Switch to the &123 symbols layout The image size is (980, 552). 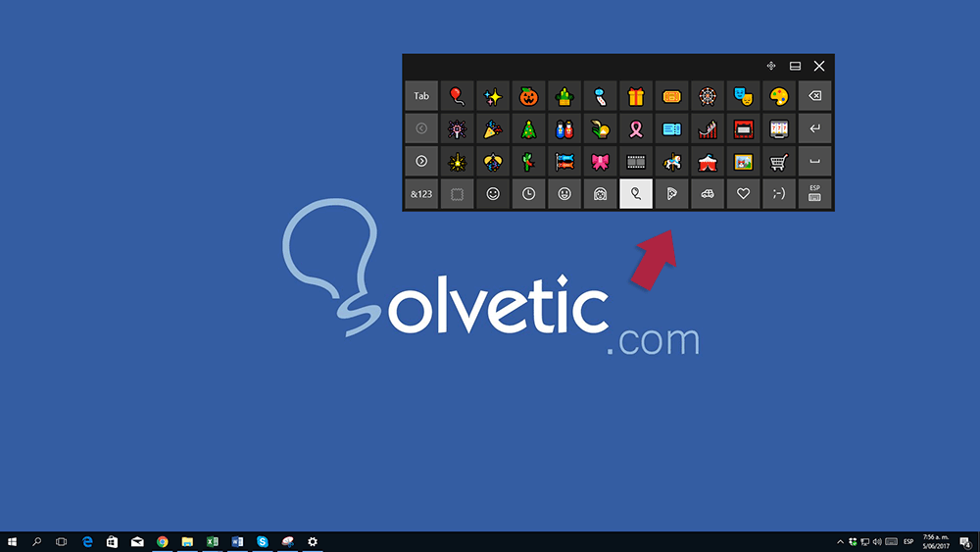[x=421, y=194]
